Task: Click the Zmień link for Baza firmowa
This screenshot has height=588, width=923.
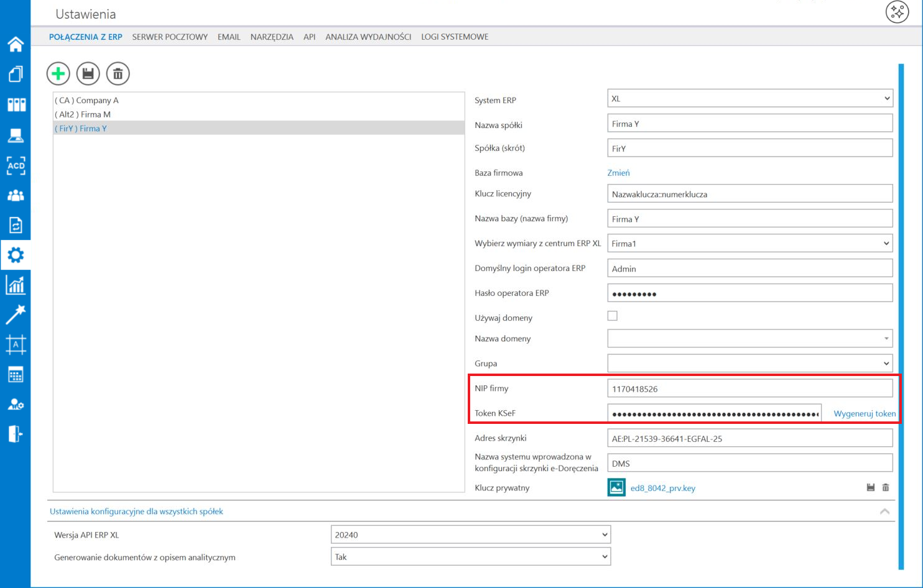Action: pos(618,173)
